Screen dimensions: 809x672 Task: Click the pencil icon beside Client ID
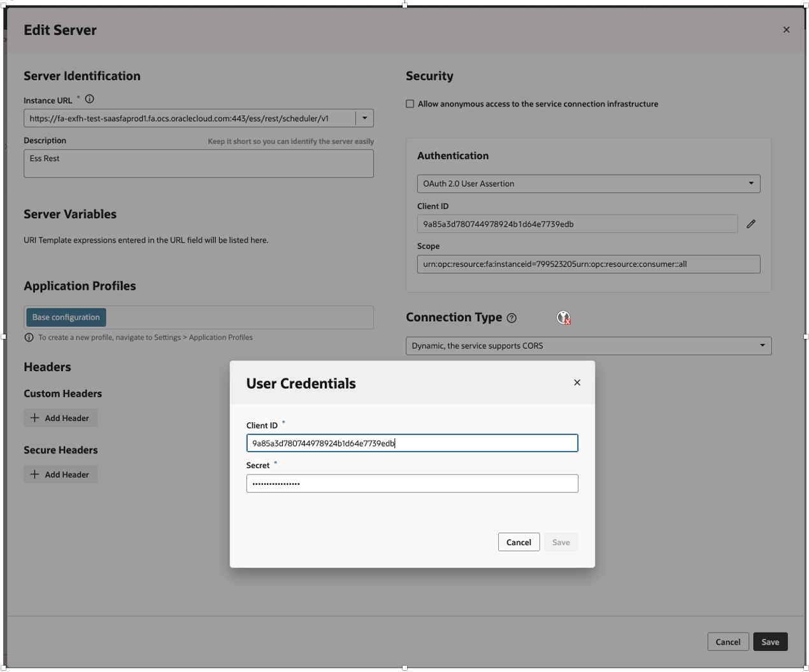pos(751,224)
